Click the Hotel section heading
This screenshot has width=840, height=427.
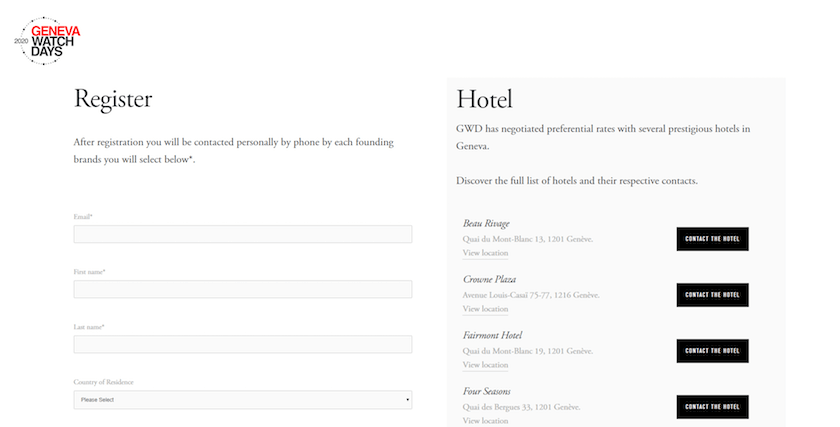point(484,100)
